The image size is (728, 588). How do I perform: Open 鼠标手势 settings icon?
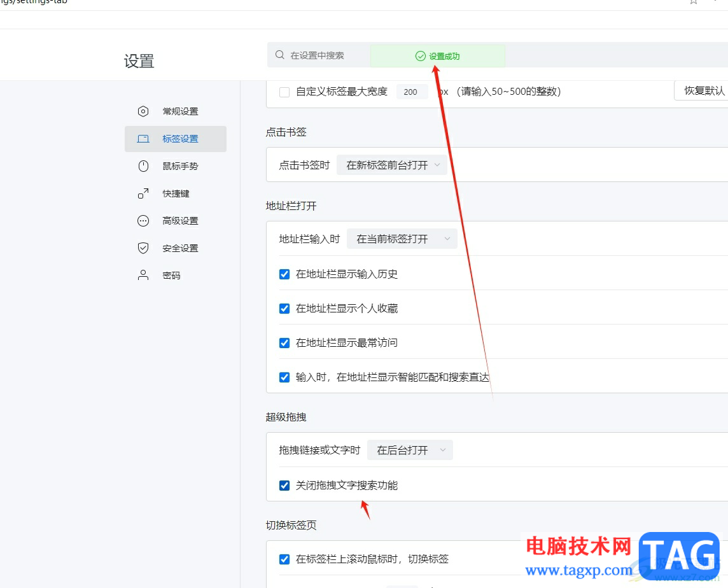pyautogui.click(x=143, y=166)
